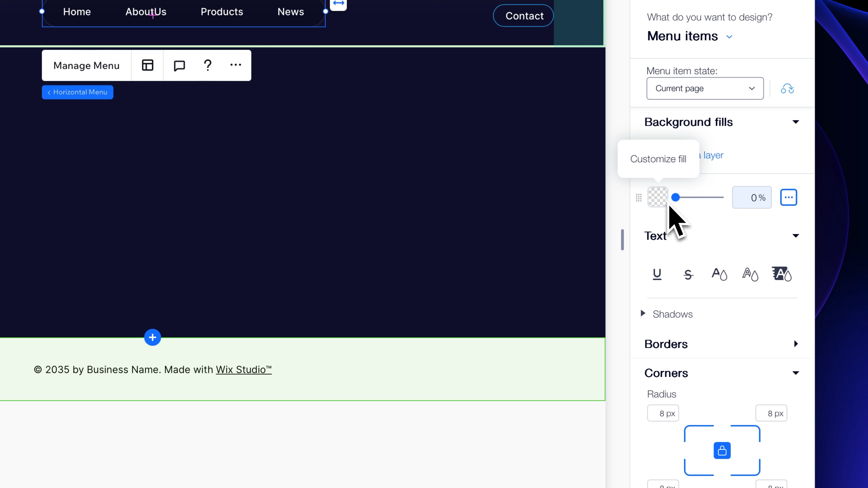Click the stretch horizontal arrows icon
The image size is (868, 488).
tap(338, 4)
